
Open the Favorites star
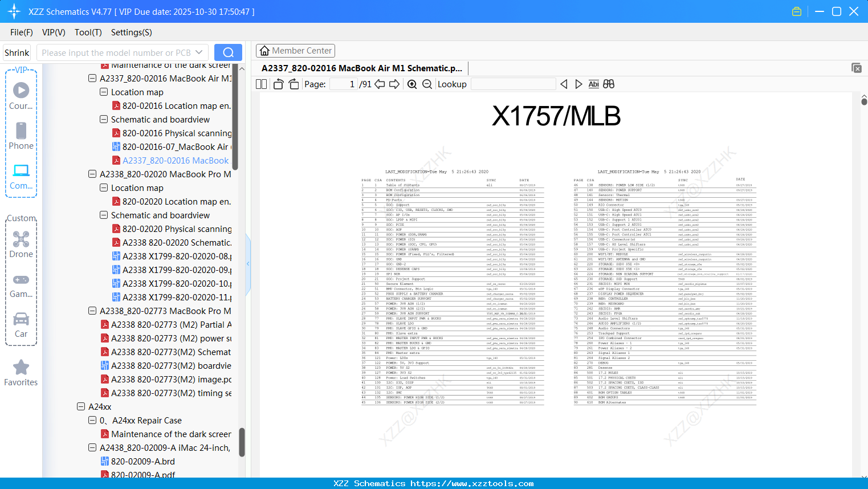point(21,373)
